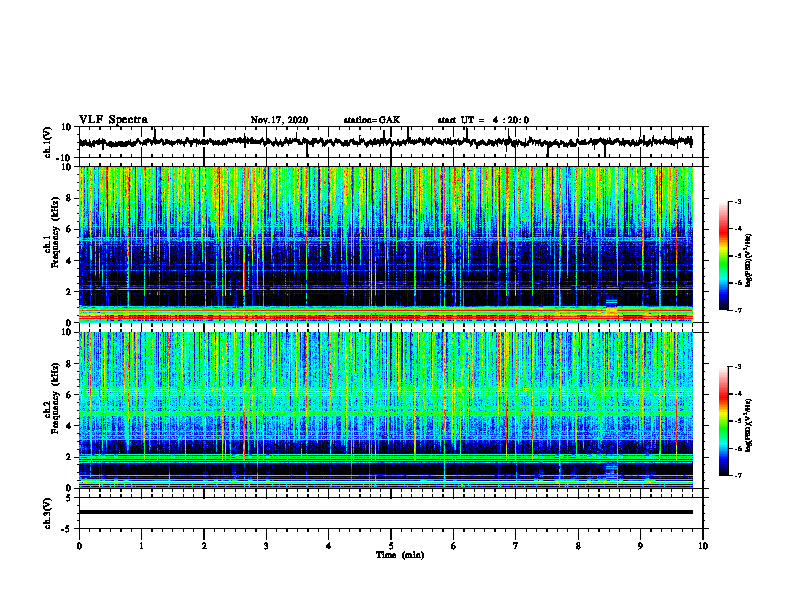Click the "4" kHz tick on ch.1 spectrogram
Image resolution: width=792 pixels, height=612 pixels.
pos(69,261)
